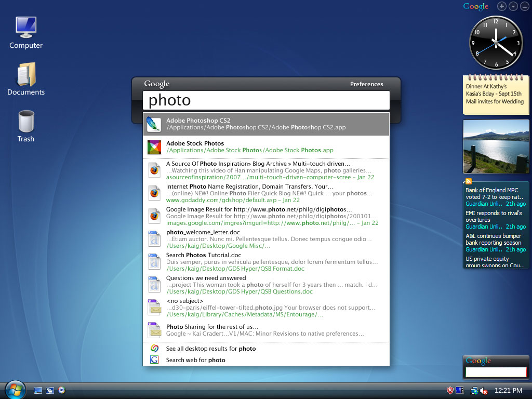Click the Google G icon for web search
Viewport: 532px width, 399px height.
[154, 360]
